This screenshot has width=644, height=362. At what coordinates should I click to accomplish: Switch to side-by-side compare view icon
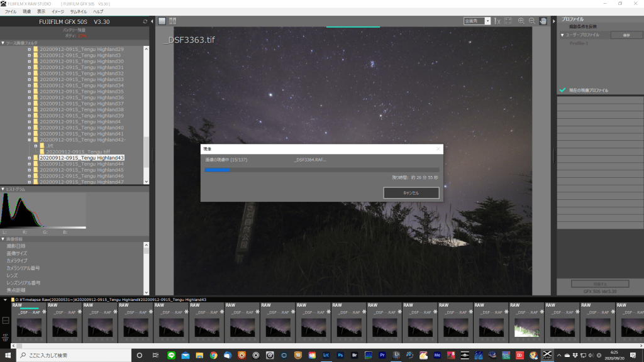point(172,21)
